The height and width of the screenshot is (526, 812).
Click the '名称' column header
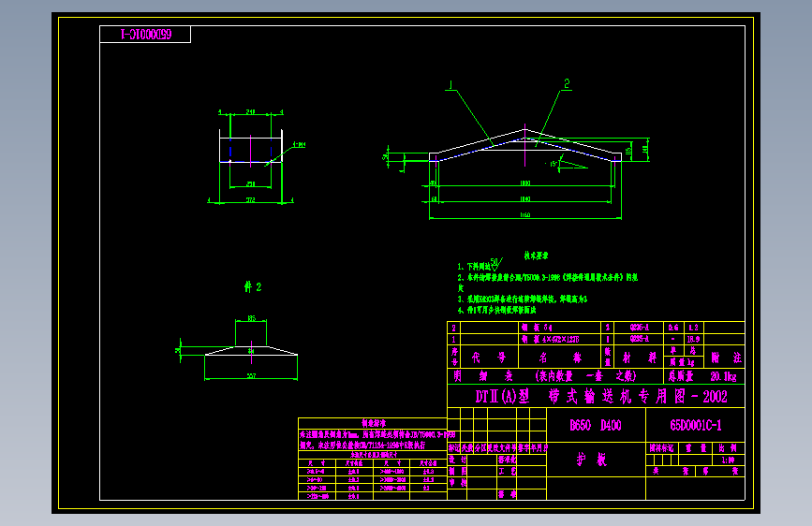(560, 358)
